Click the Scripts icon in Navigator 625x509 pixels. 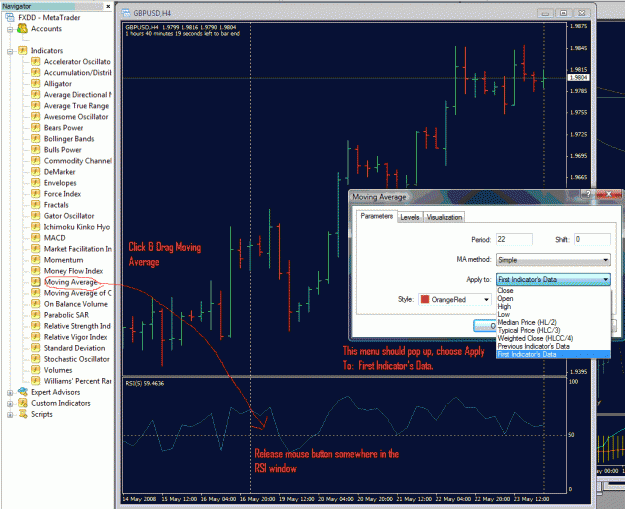[x=23, y=414]
